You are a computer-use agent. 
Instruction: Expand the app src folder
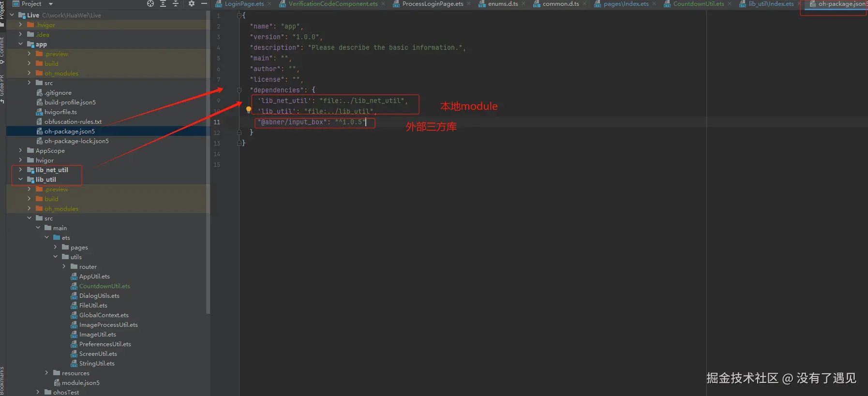(29, 83)
